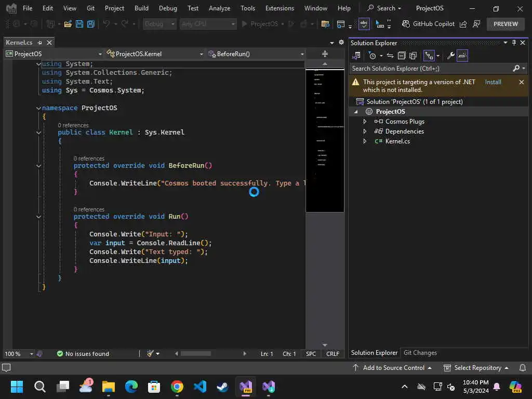Viewport: 532px width, 399px height.
Task: Click the Pending Changes Filter clock icon
Action: [x=372, y=56]
